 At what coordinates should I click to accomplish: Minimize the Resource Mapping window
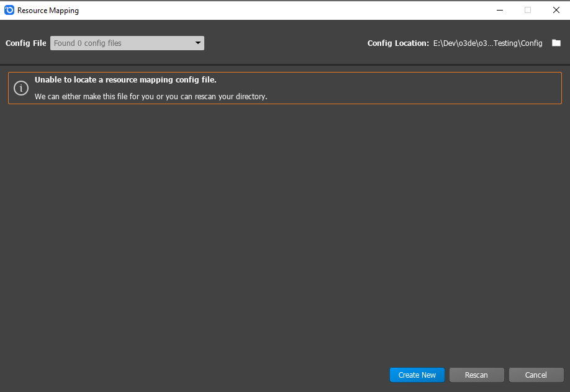[x=499, y=10]
